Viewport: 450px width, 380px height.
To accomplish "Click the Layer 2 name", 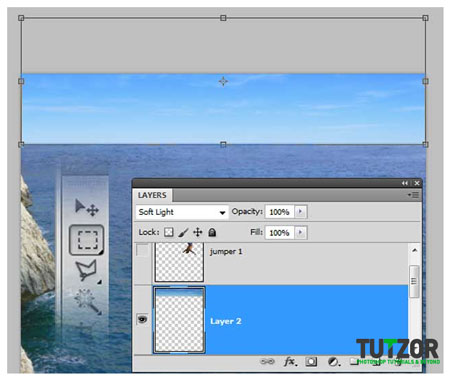I will pos(226,321).
